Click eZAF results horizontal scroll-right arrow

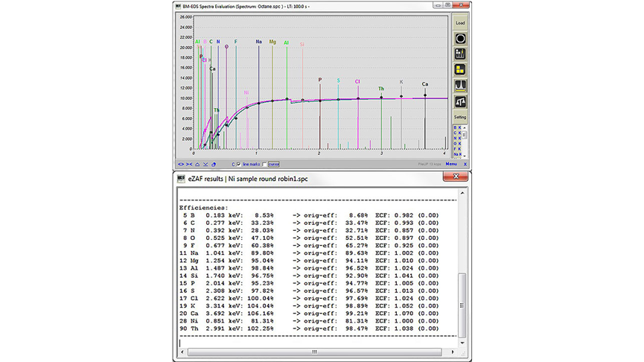point(453,352)
